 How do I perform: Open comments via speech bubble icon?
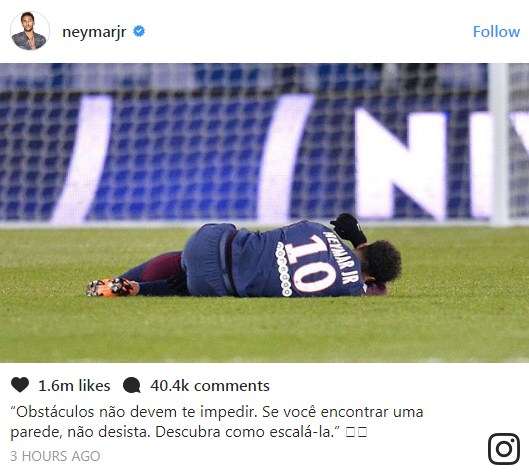(132, 385)
